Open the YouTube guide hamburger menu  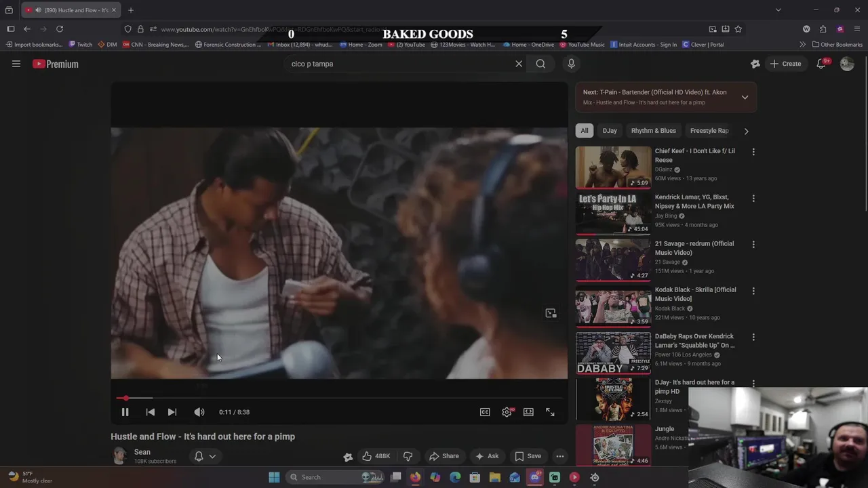pos(16,64)
